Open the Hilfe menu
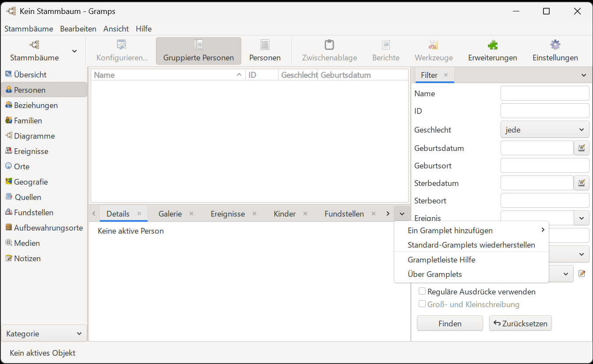This screenshot has height=364, width=593. pyautogui.click(x=144, y=29)
